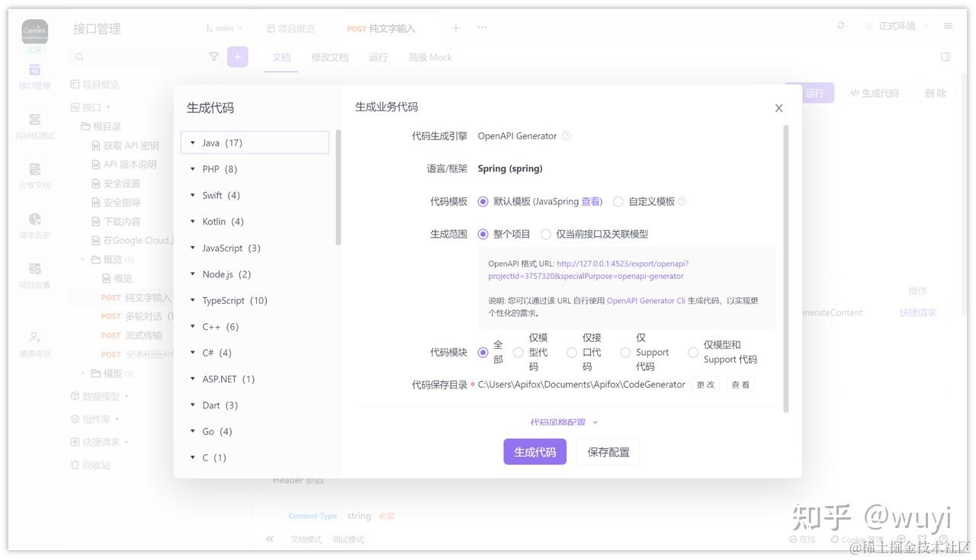Open the 请求历史 sidebar icon
976x560 pixels.
[34, 226]
